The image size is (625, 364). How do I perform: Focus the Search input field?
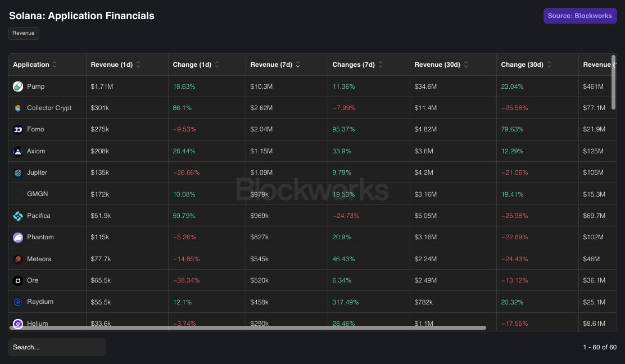pos(57,347)
